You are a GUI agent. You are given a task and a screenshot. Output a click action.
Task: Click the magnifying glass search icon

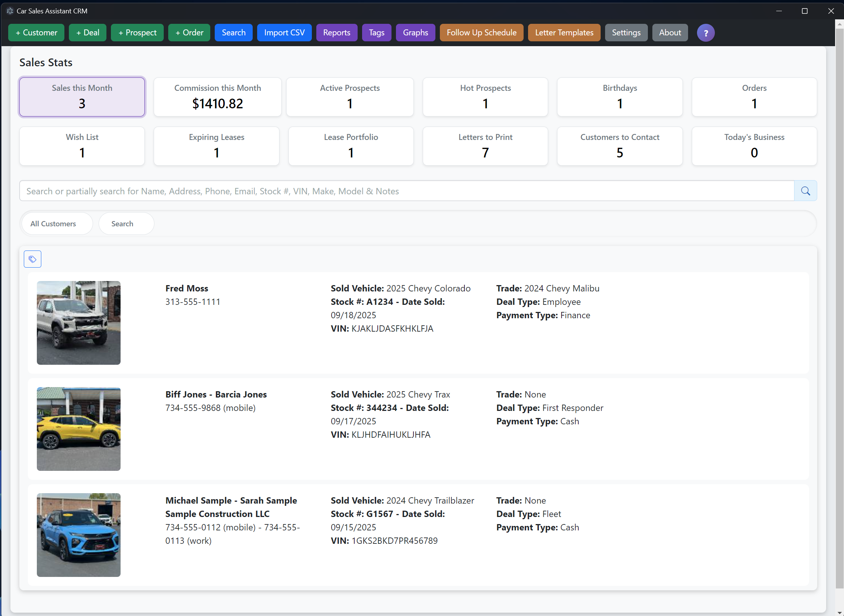805,191
